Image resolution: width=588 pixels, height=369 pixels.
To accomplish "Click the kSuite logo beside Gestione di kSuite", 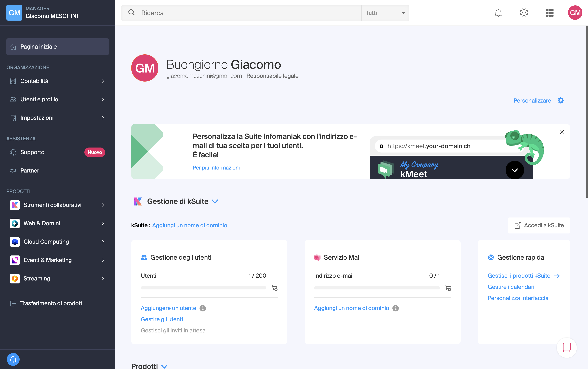I will tap(137, 201).
